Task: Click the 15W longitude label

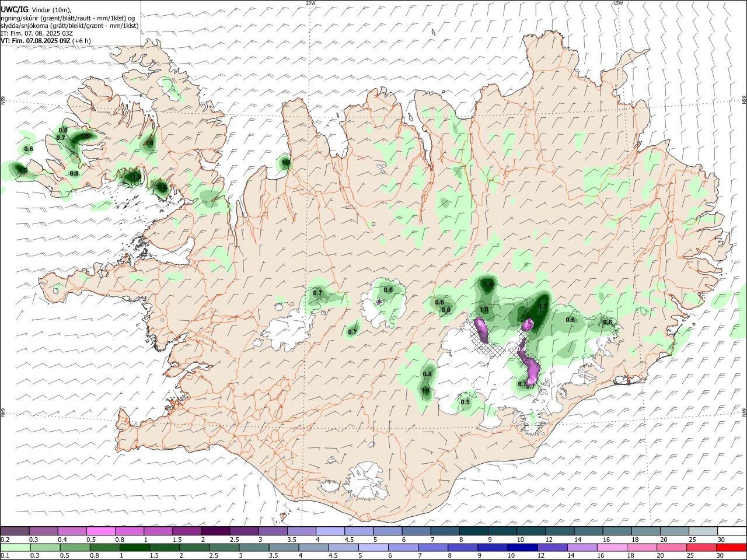Action: pyautogui.click(x=618, y=3)
